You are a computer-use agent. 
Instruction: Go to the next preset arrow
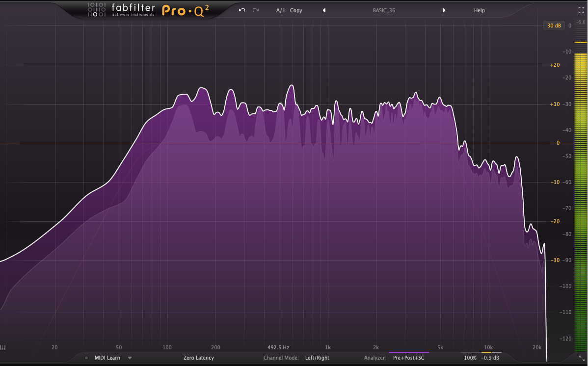coord(444,10)
